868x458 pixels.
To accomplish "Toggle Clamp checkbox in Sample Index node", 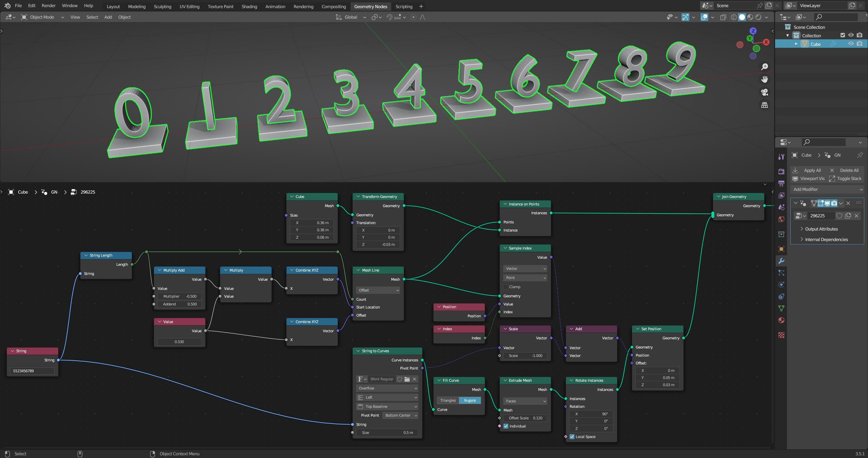I will click(506, 287).
